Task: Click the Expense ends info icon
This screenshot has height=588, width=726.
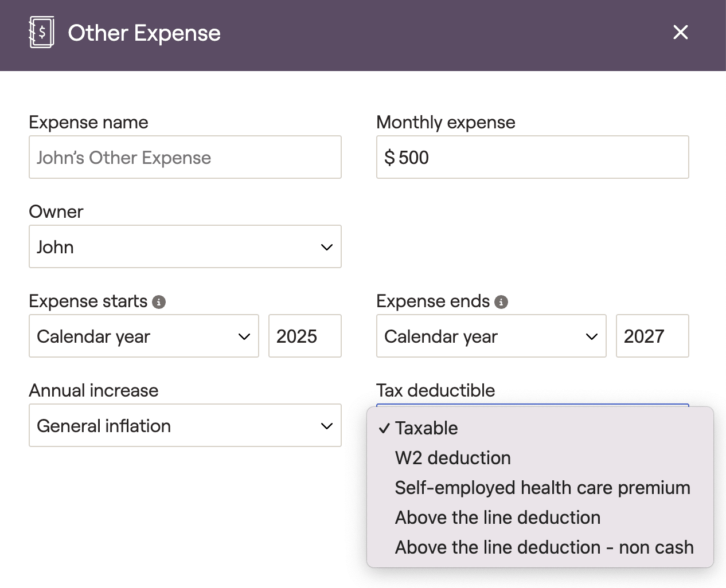Action: tap(501, 302)
